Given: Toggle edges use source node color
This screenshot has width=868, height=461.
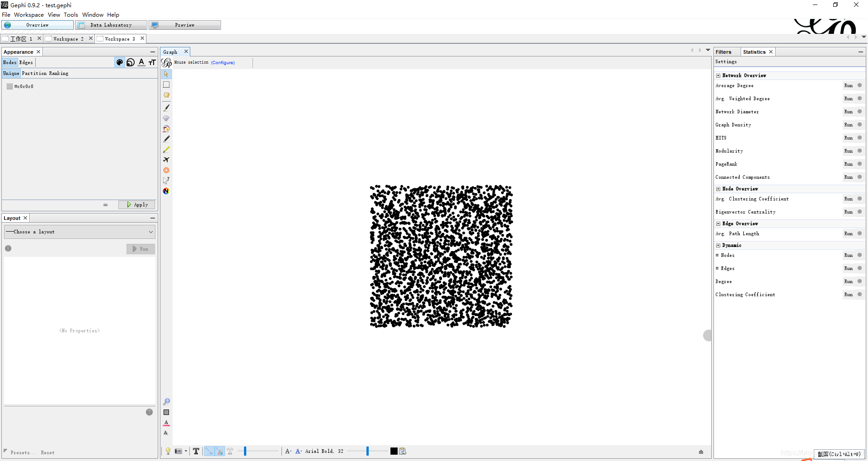Looking at the screenshot, I should (x=220, y=451).
